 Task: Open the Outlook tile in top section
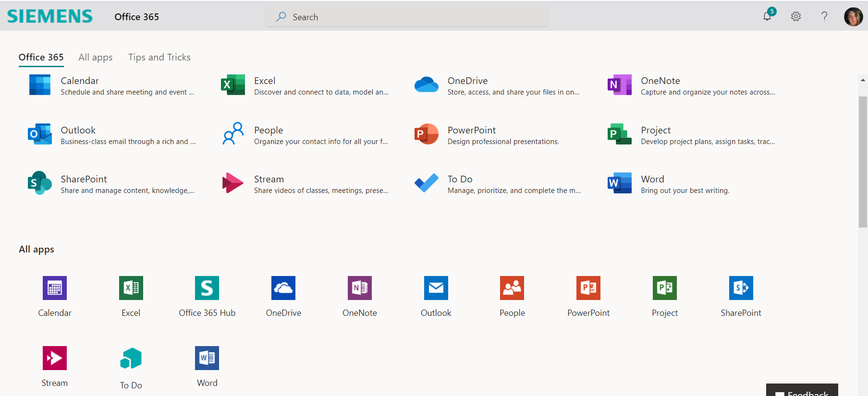pyautogui.click(x=111, y=135)
